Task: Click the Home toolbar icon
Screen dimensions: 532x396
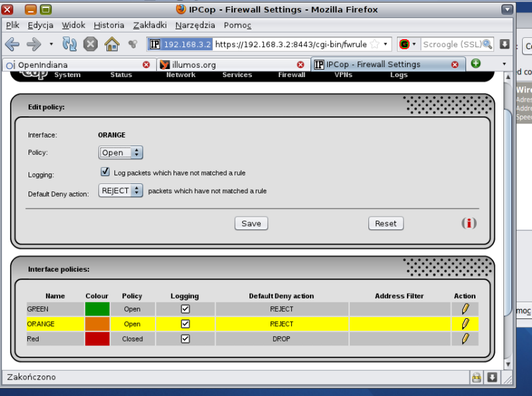Action: 112,45
